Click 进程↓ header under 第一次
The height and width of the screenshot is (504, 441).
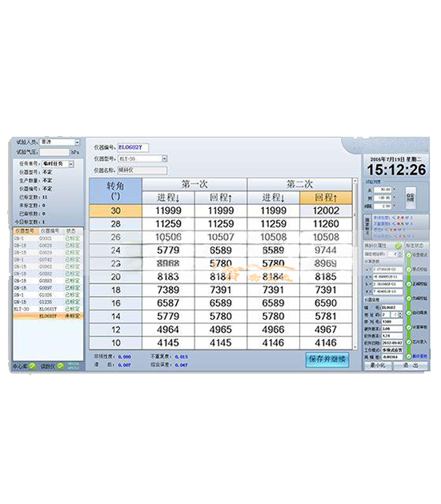168,198
